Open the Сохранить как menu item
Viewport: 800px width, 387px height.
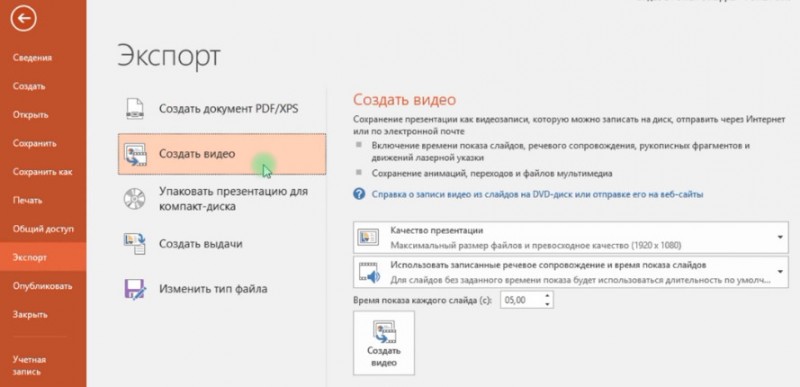click(42, 172)
